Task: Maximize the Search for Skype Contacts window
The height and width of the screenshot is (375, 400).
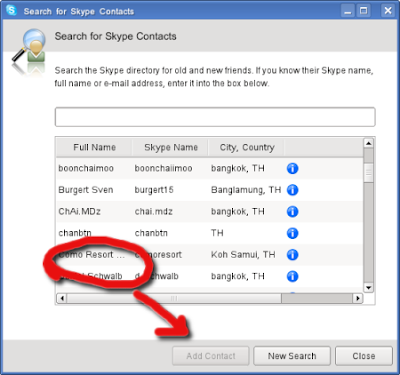Action: pos(364,11)
